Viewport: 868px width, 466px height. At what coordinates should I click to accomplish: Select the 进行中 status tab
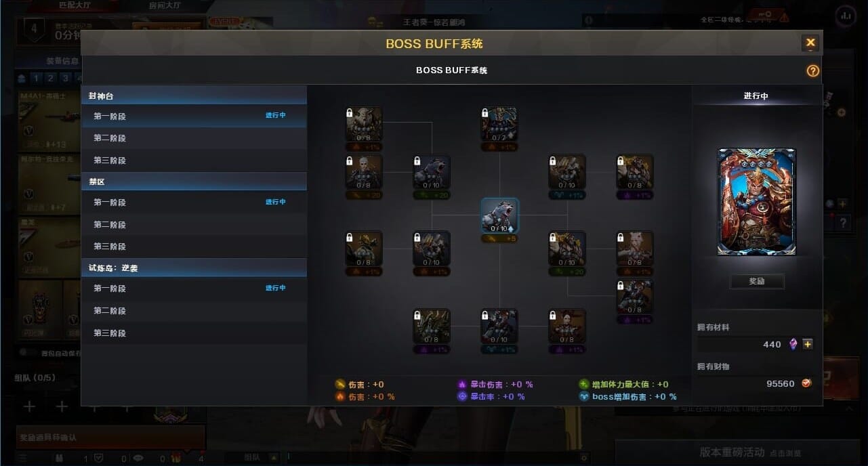click(x=756, y=96)
